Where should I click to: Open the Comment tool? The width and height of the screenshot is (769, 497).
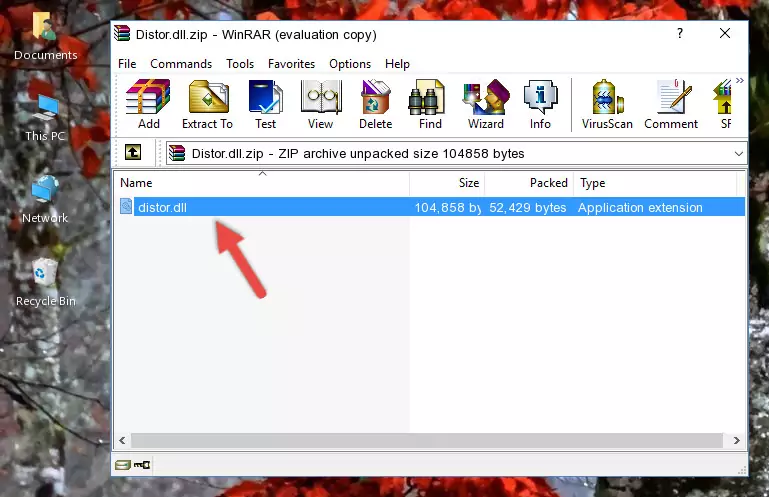click(671, 105)
